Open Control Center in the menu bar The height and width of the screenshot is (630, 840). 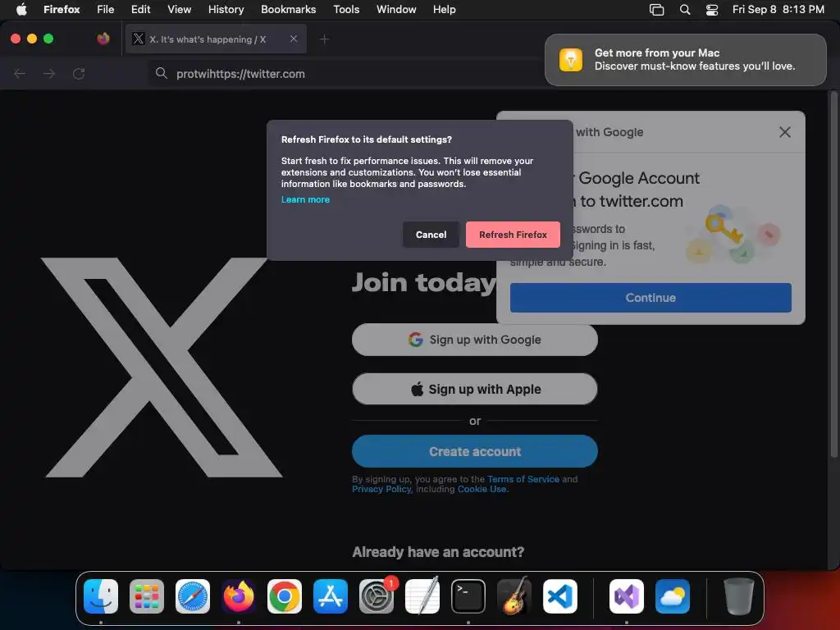point(712,10)
